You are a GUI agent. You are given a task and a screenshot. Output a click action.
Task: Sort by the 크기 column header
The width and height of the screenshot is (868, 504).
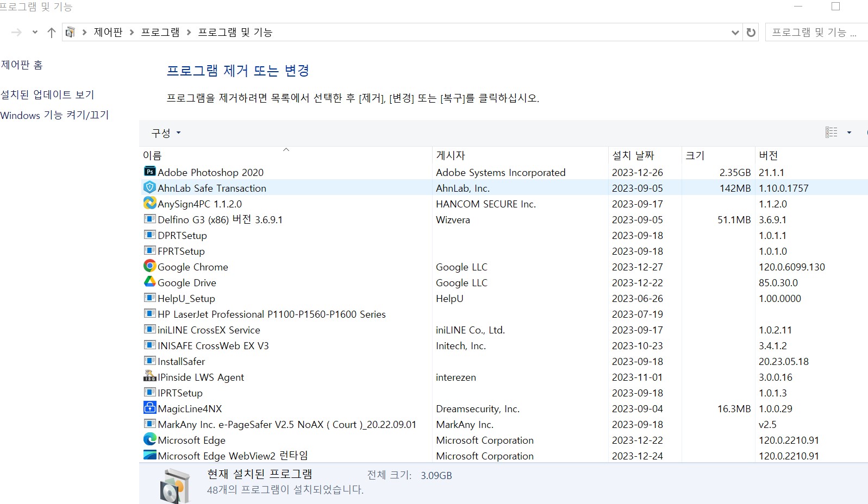point(718,155)
